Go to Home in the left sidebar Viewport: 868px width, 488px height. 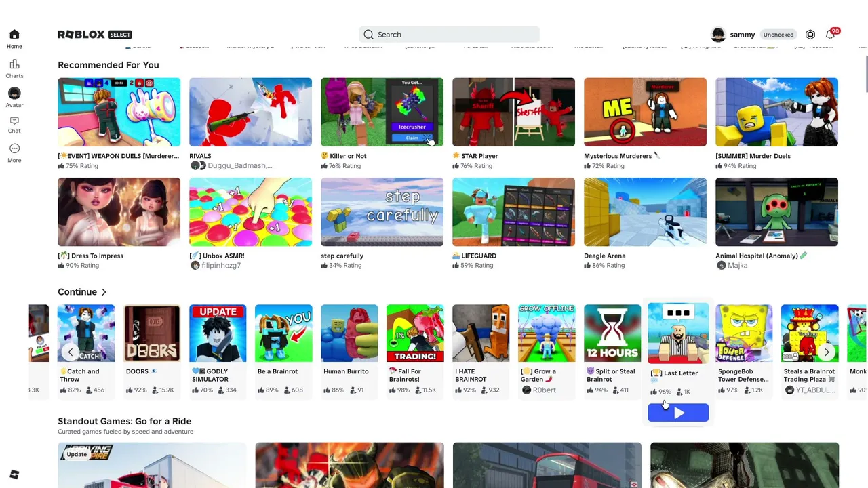pyautogui.click(x=14, y=39)
